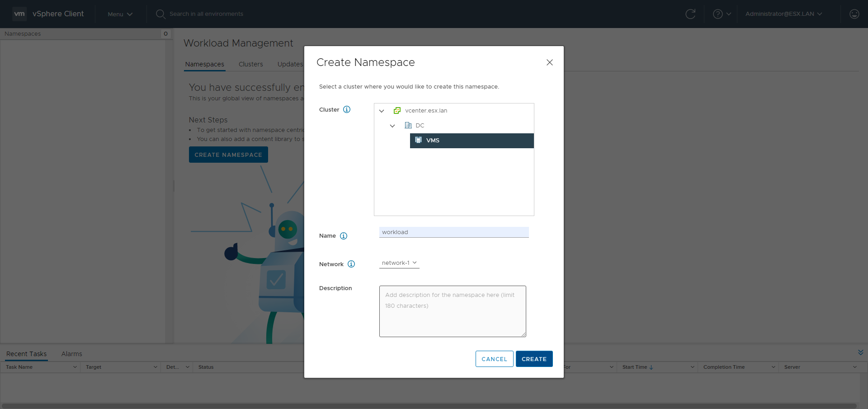Click the vm logo icon
The width and height of the screenshot is (868, 409).
click(x=19, y=14)
